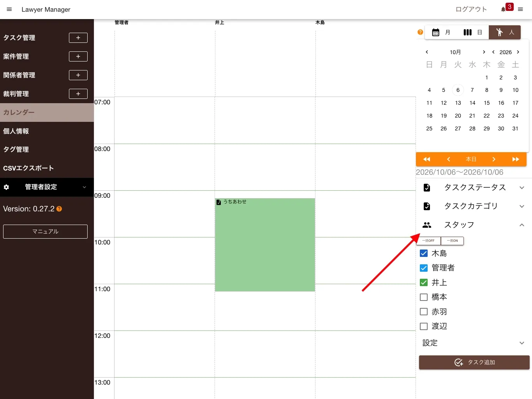The height and width of the screenshot is (399, 532).
Task: Check staff 赤羽 checkbox
Action: (424, 312)
